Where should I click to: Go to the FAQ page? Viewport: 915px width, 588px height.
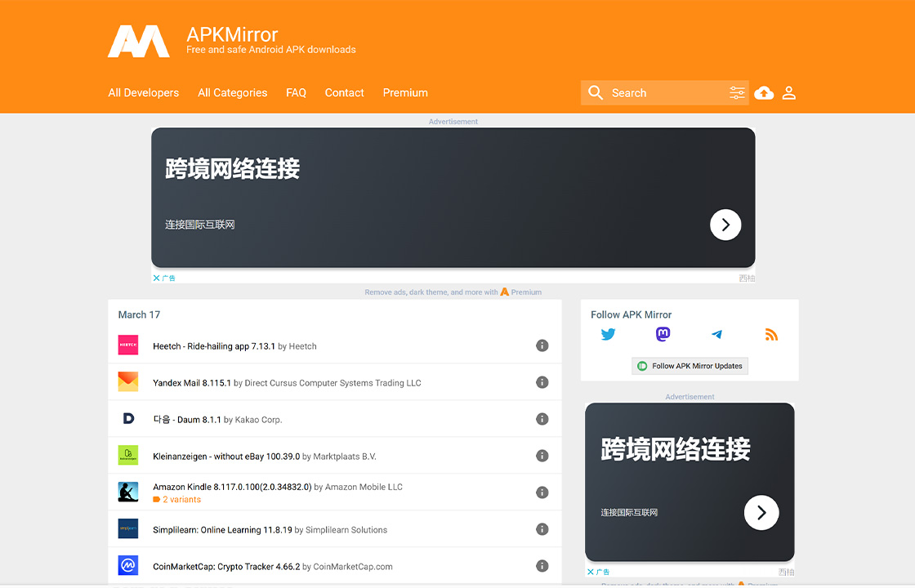296,93
